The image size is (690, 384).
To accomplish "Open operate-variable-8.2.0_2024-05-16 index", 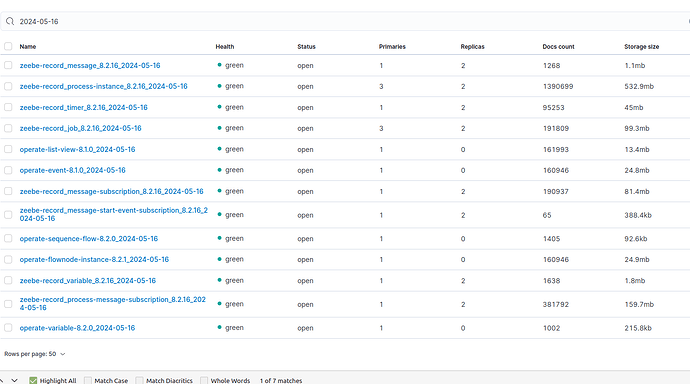I will (x=77, y=328).
